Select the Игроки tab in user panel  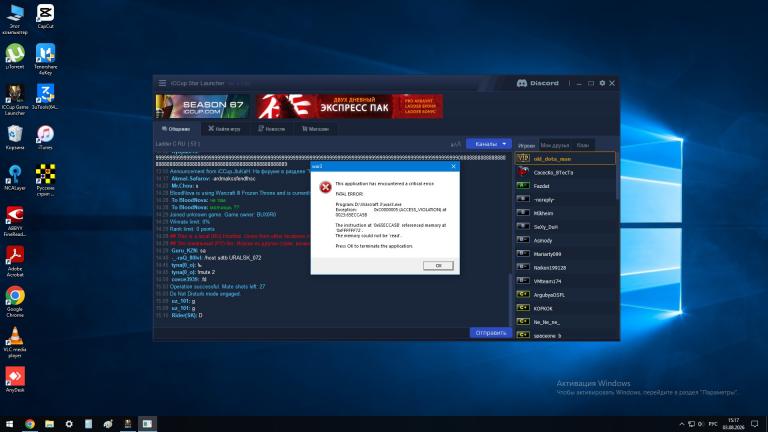click(527, 145)
